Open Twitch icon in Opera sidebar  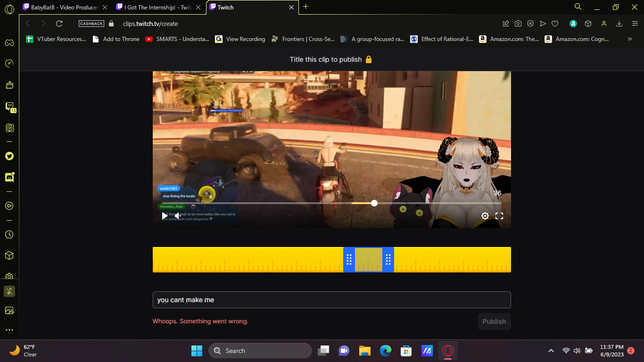coord(9,107)
